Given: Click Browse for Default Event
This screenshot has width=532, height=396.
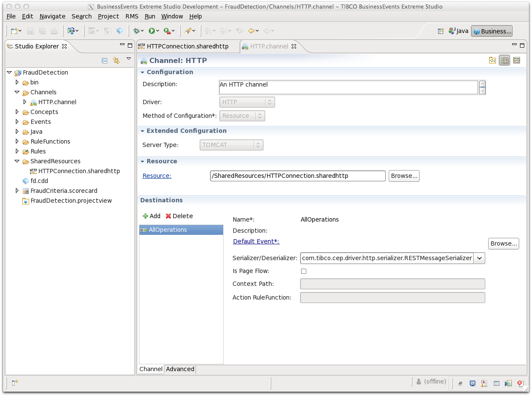Looking at the screenshot, I should pyautogui.click(x=504, y=243).
